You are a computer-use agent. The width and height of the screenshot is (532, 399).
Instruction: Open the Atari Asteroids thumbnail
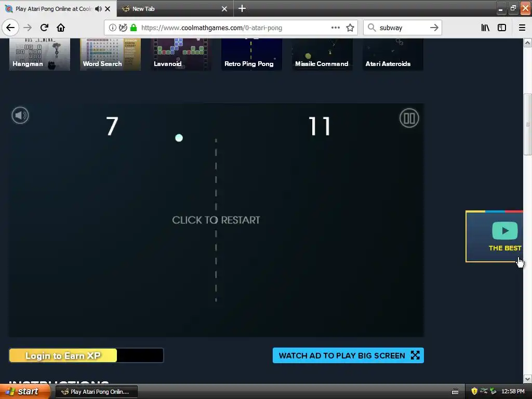pyautogui.click(x=393, y=54)
